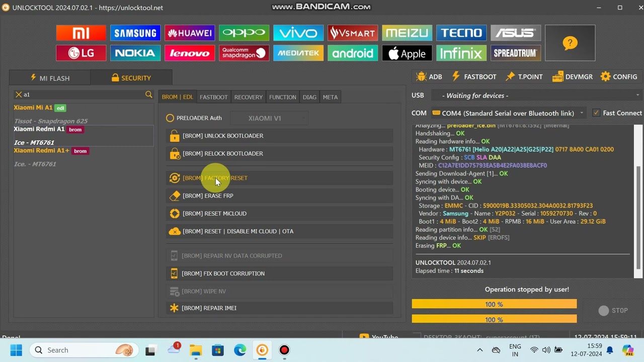Open File Explorer from the taskbar
644x362 pixels.
196,350
